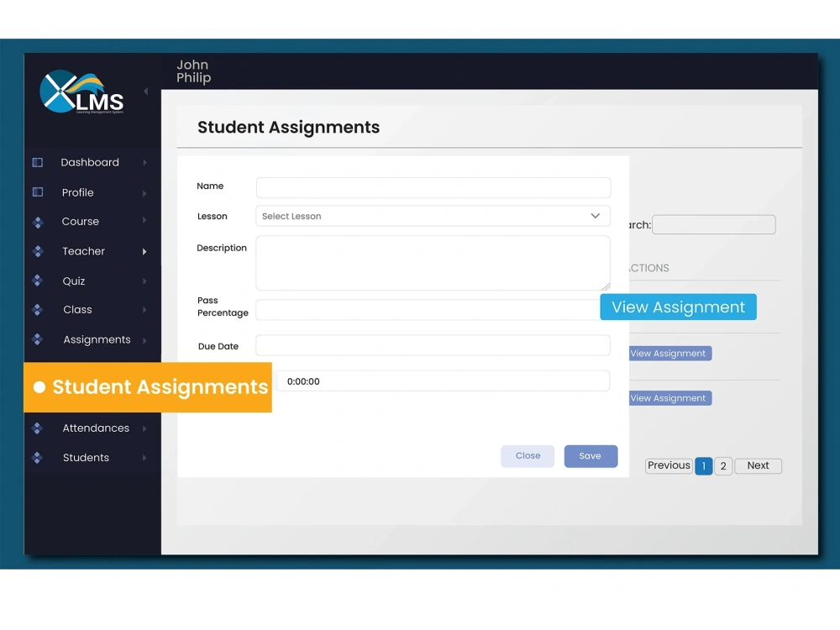
Task: Focus the Description text area
Action: tap(433, 263)
